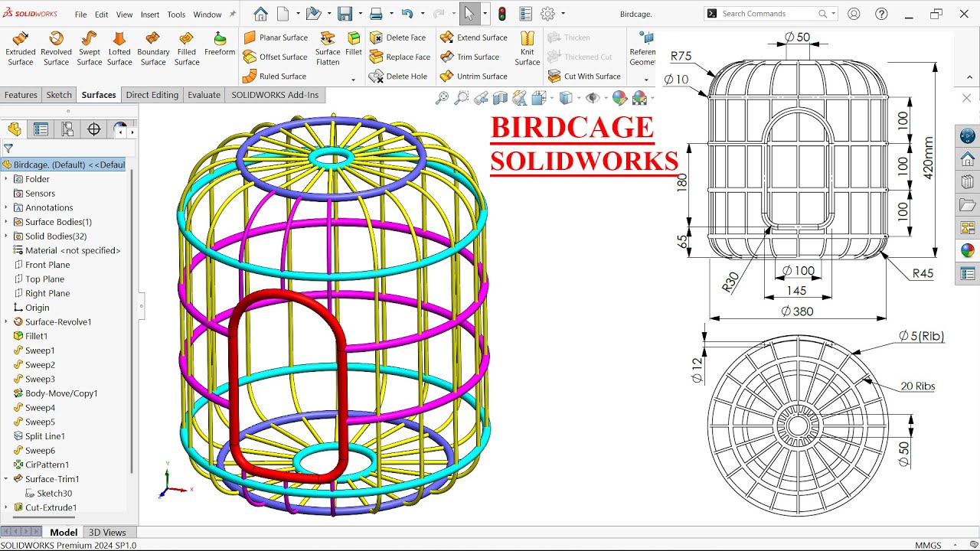
Task: Expand the Solid Bodies(32) node
Action: click(x=6, y=236)
